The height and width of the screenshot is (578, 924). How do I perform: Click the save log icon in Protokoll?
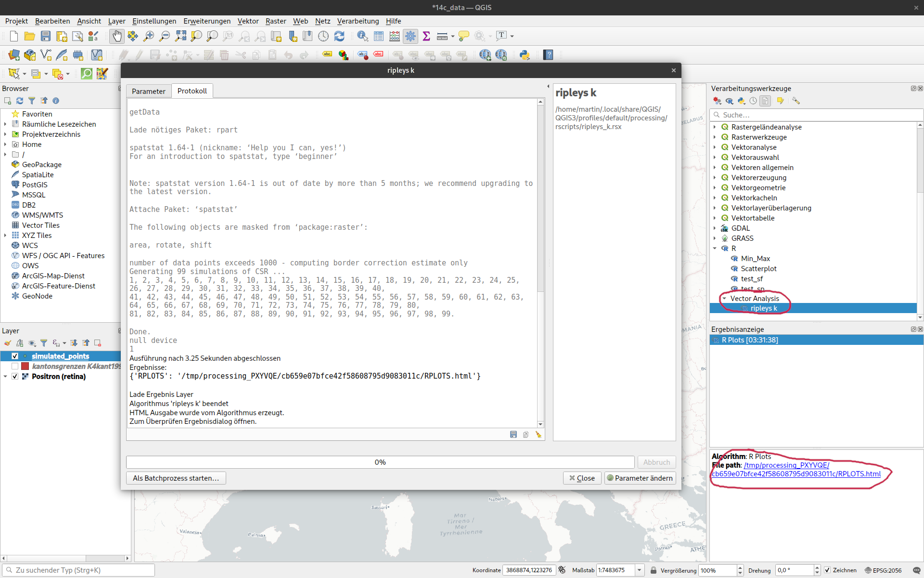pos(513,434)
